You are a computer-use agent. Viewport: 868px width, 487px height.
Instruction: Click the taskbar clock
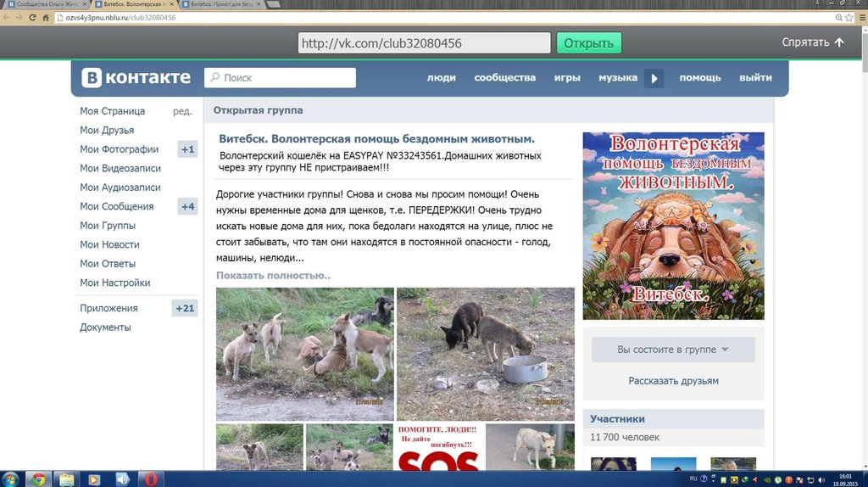[845, 480]
